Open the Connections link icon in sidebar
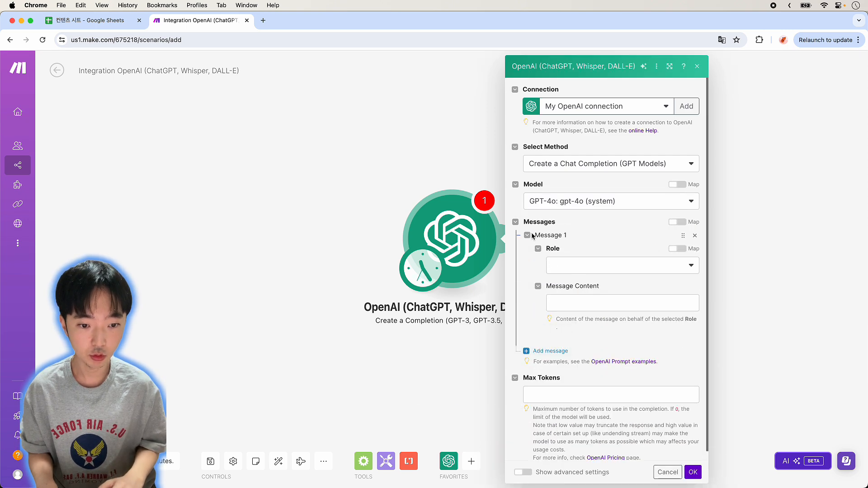This screenshot has width=868, height=488. click(x=18, y=204)
